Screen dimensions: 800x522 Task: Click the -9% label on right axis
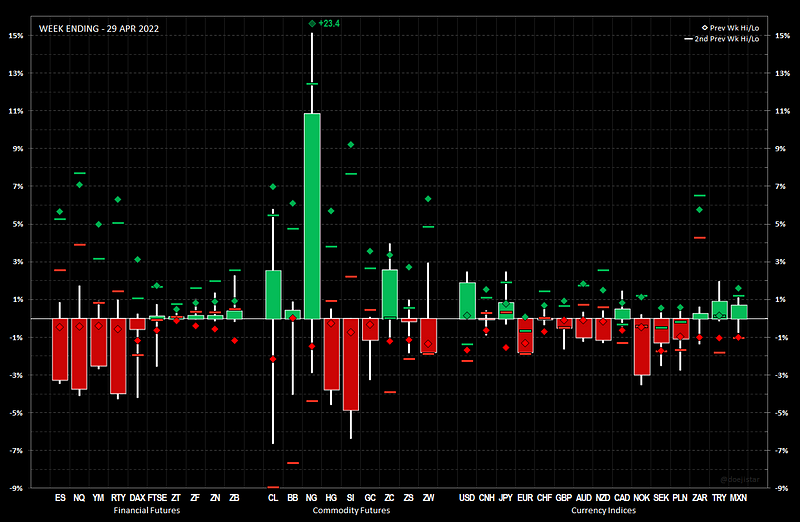[783, 488]
